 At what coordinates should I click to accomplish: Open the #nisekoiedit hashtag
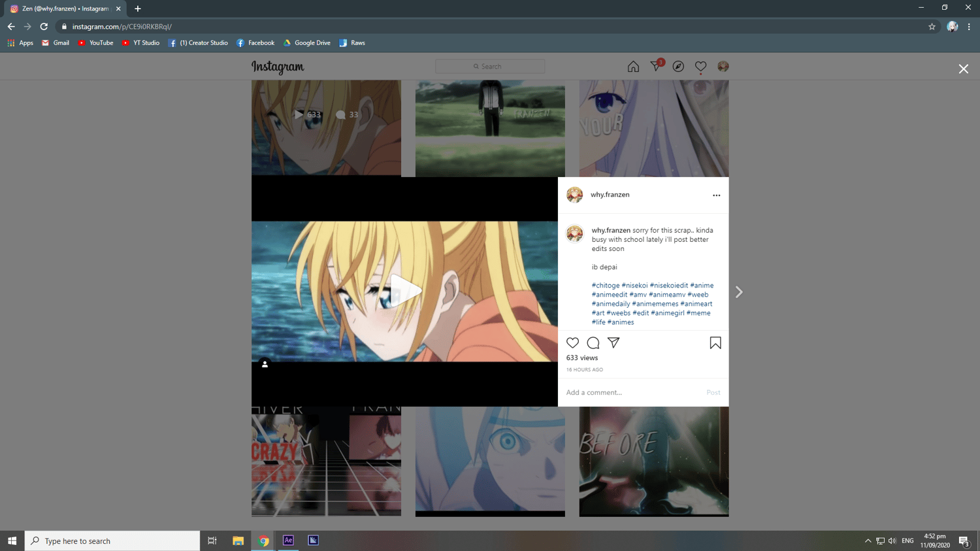668,286
